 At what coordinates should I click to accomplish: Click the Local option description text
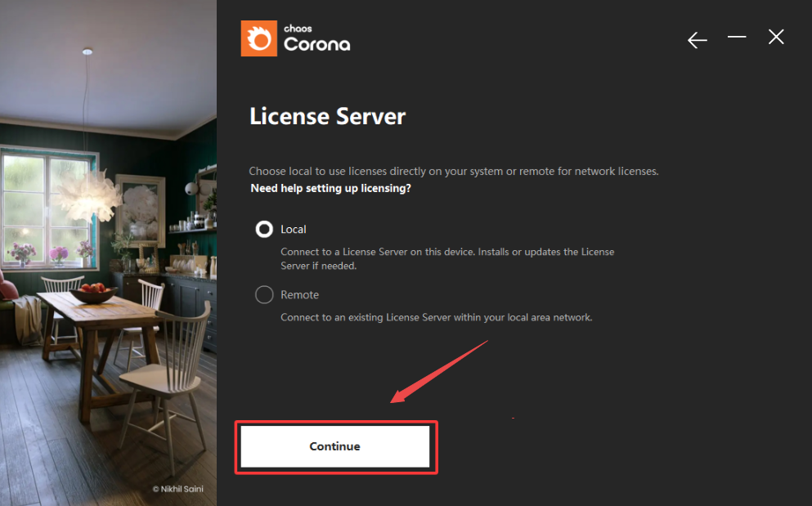446,258
